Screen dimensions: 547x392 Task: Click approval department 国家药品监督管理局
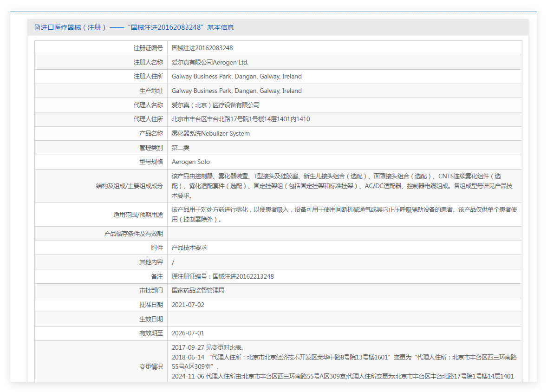(198, 290)
